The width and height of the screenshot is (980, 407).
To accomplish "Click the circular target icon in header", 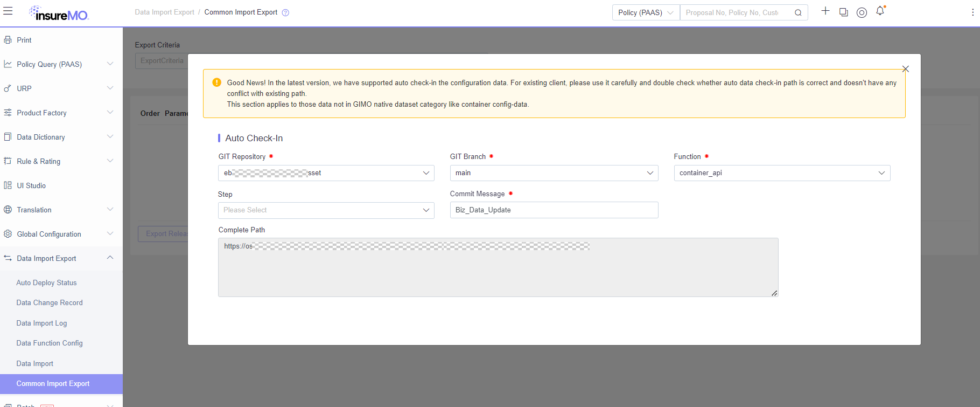I will point(862,12).
